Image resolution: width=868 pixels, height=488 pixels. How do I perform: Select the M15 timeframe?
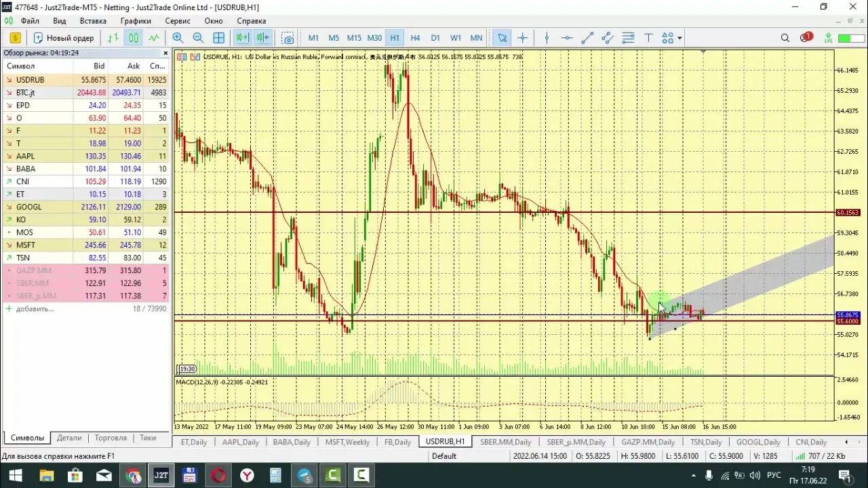[354, 38]
